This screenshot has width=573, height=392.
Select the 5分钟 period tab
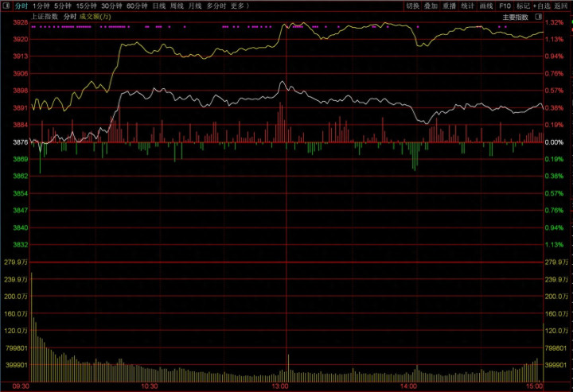click(63, 6)
